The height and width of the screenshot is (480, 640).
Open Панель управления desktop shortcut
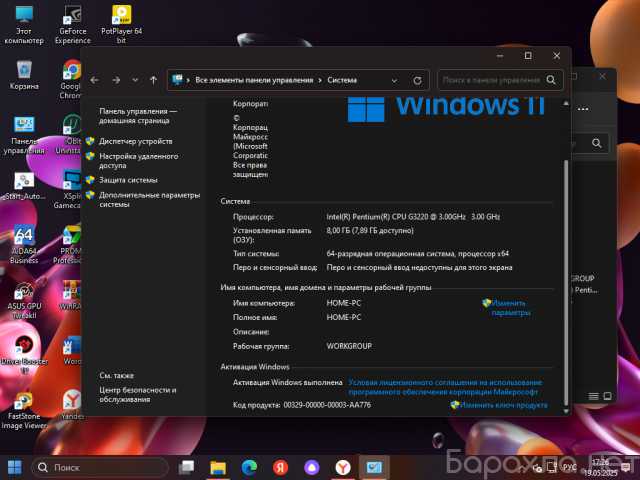(x=24, y=135)
